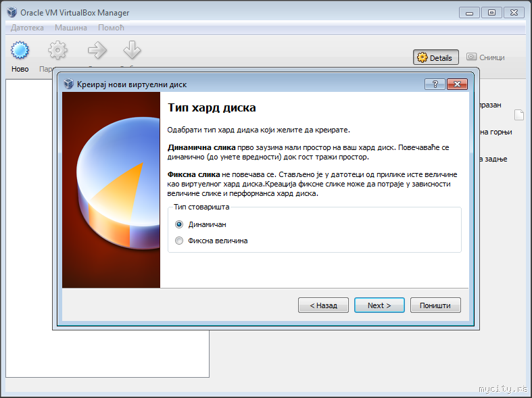This screenshot has width=532, height=398.
Task: Click the Фиксна слика bold text
Action: coord(194,174)
